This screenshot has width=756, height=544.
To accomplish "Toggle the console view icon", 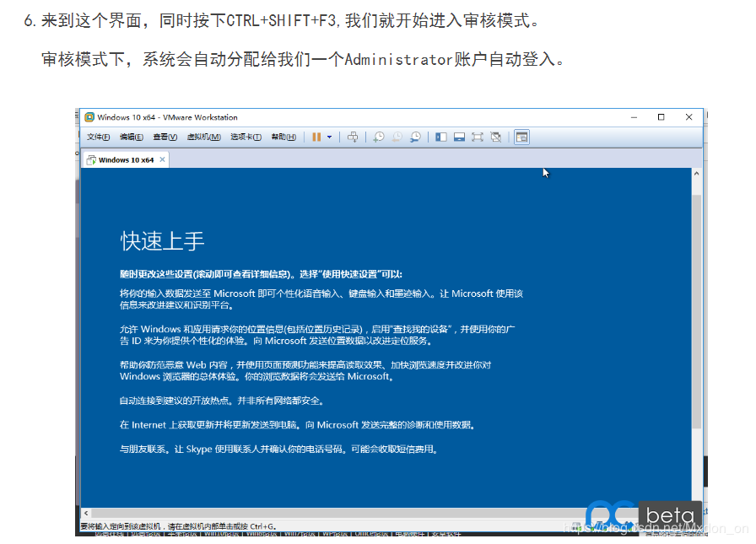I will click(521, 137).
